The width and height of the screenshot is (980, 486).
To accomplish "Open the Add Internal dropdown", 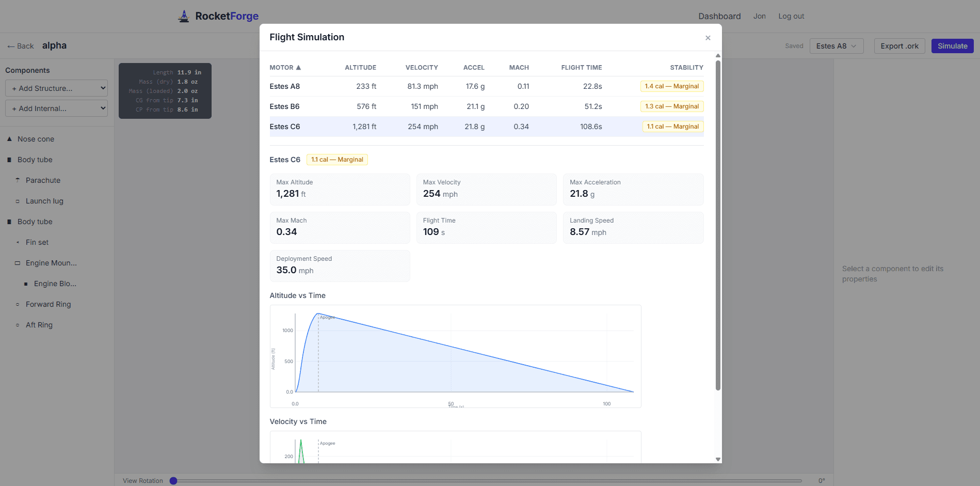I will [x=56, y=108].
